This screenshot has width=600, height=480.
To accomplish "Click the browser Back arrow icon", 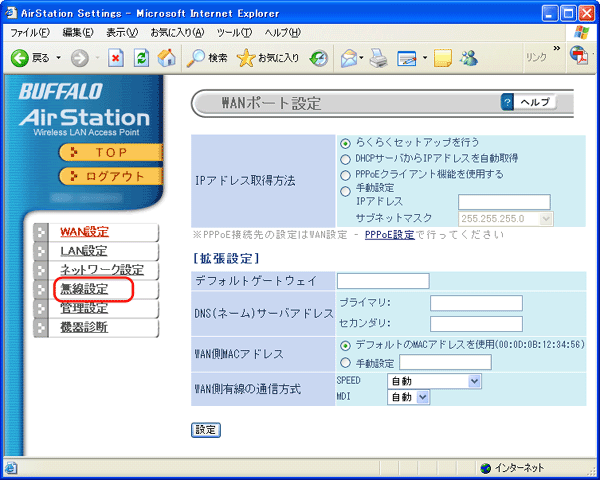I will pyautogui.click(x=20, y=59).
